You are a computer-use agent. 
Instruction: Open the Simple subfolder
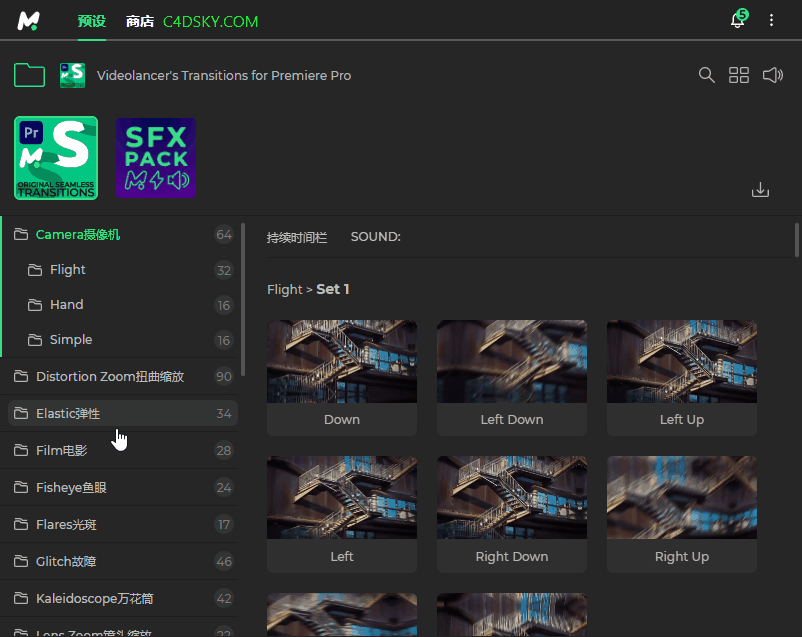coord(128,340)
